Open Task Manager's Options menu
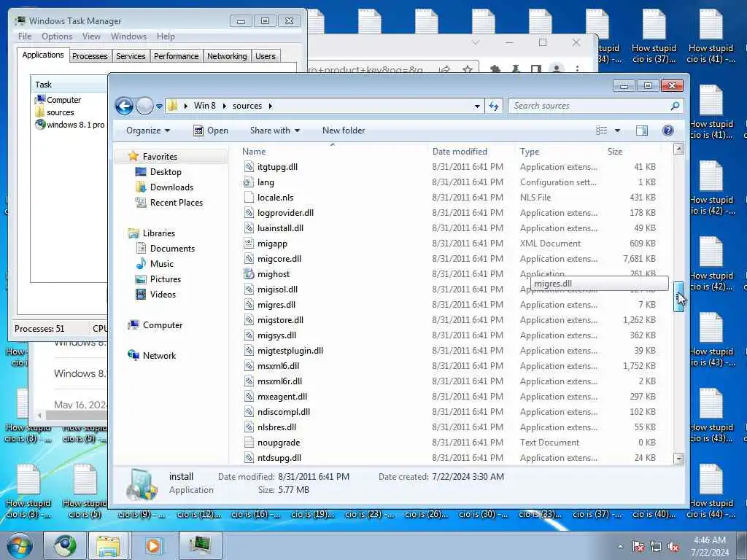The image size is (747, 560). (57, 36)
